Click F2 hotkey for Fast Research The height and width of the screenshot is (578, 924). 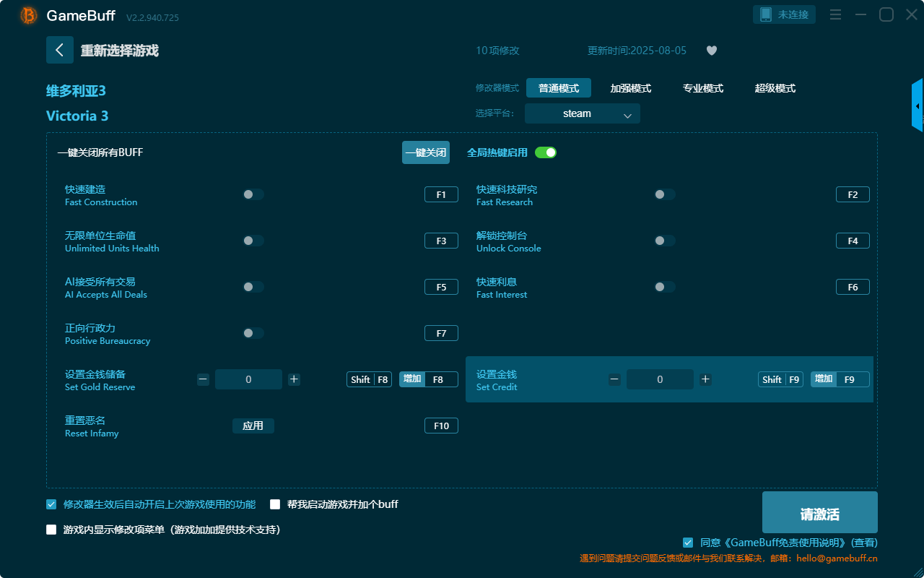(853, 194)
